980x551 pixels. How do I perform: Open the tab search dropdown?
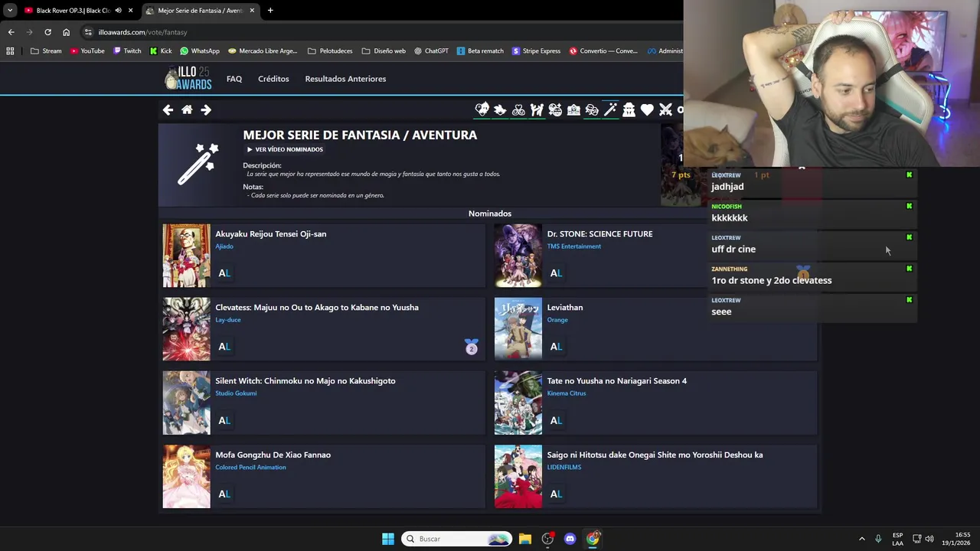tap(10, 11)
